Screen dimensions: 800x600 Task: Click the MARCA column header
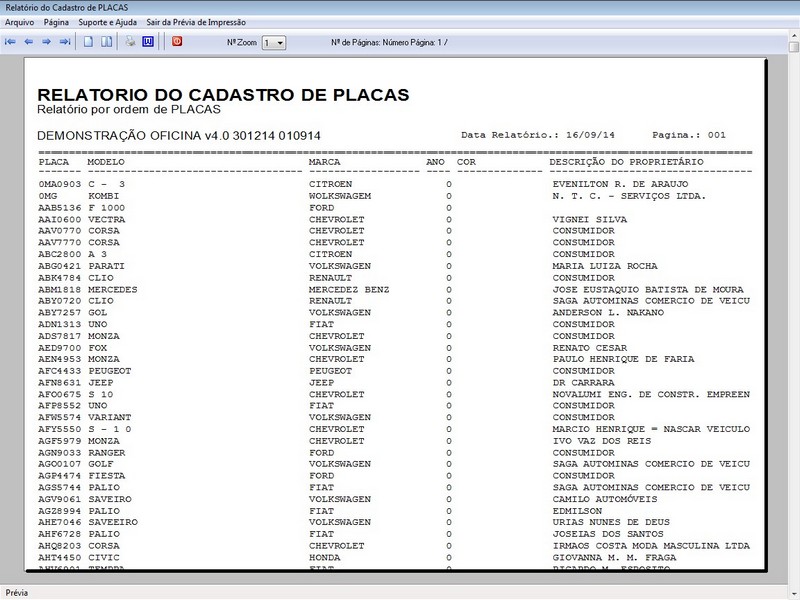point(324,162)
